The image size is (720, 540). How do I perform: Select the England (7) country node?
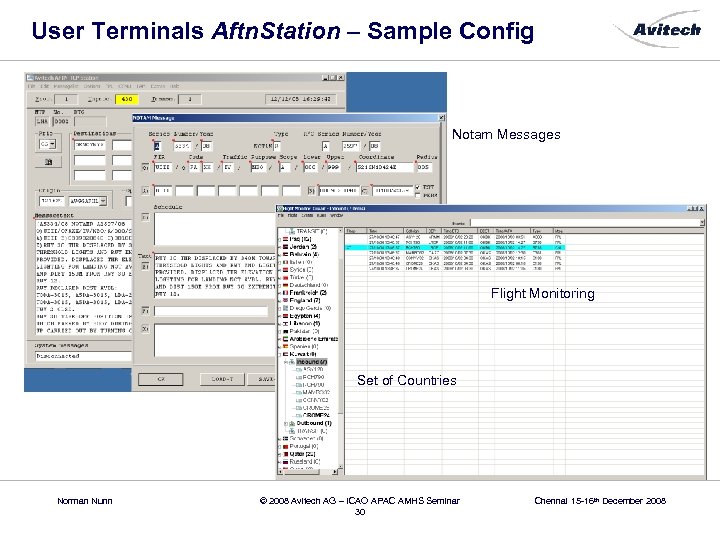click(x=305, y=300)
